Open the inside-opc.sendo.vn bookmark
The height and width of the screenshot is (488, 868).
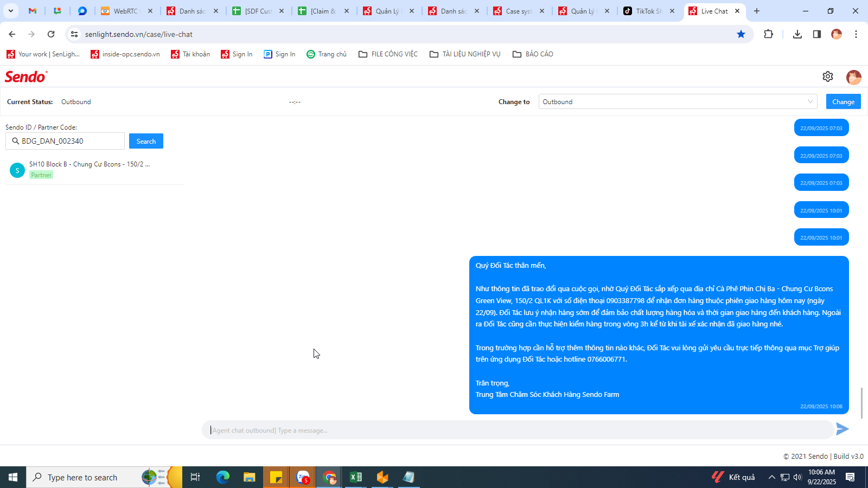(x=125, y=54)
